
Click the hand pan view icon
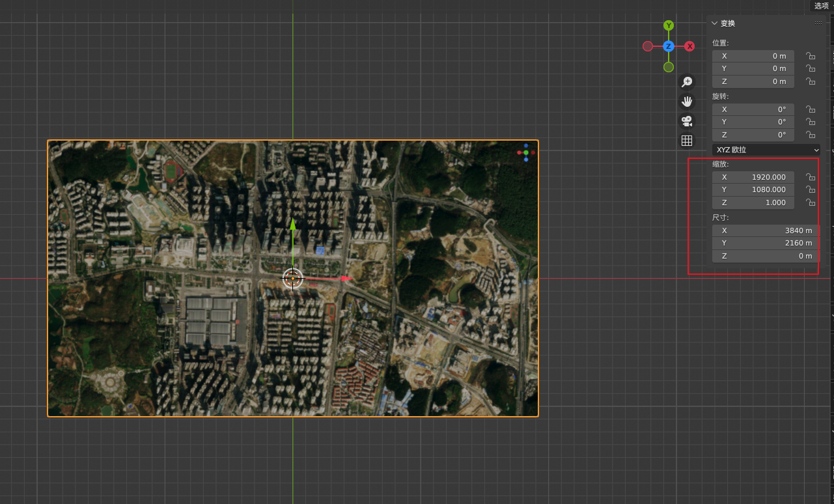[687, 102]
